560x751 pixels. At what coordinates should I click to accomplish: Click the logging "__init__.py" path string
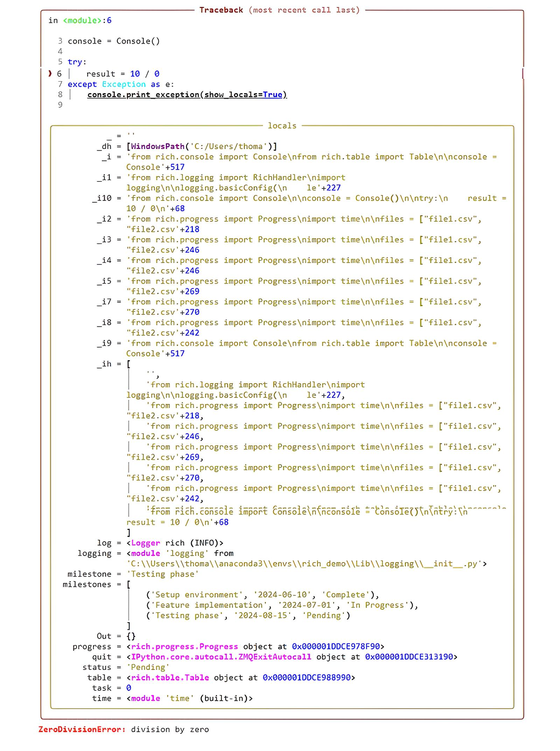pos(304,564)
